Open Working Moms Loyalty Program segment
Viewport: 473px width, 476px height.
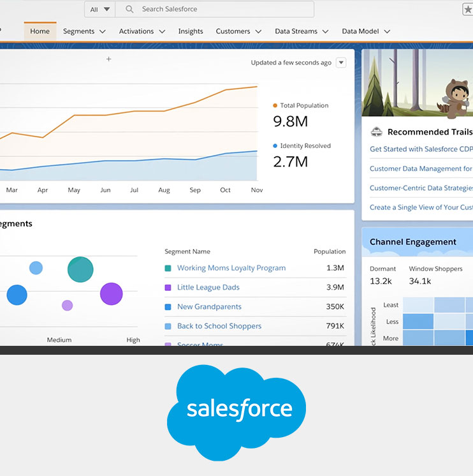pos(231,268)
